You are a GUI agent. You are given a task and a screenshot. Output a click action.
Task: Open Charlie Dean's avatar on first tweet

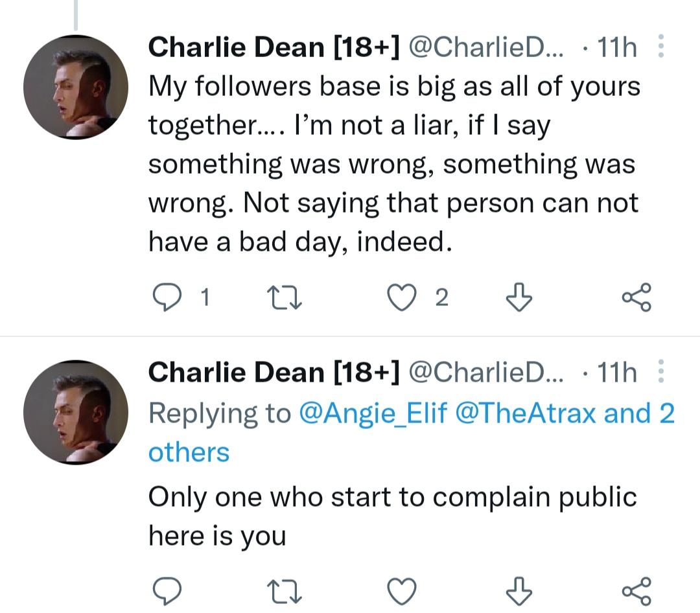76,86
